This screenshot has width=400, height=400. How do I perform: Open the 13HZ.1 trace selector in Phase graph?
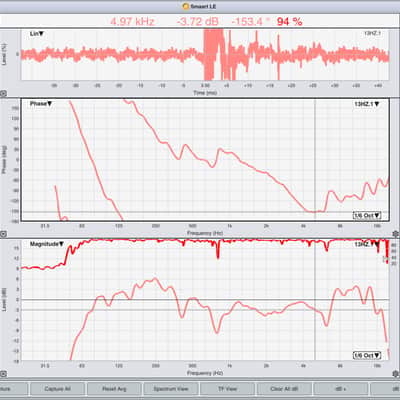367,104
